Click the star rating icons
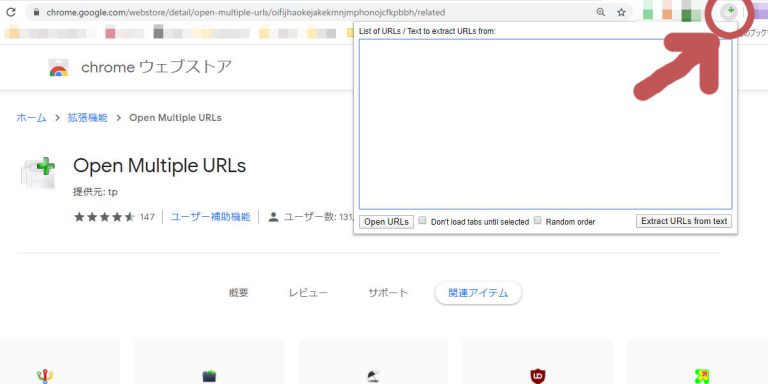This screenshot has height=384, width=768. coord(104,217)
